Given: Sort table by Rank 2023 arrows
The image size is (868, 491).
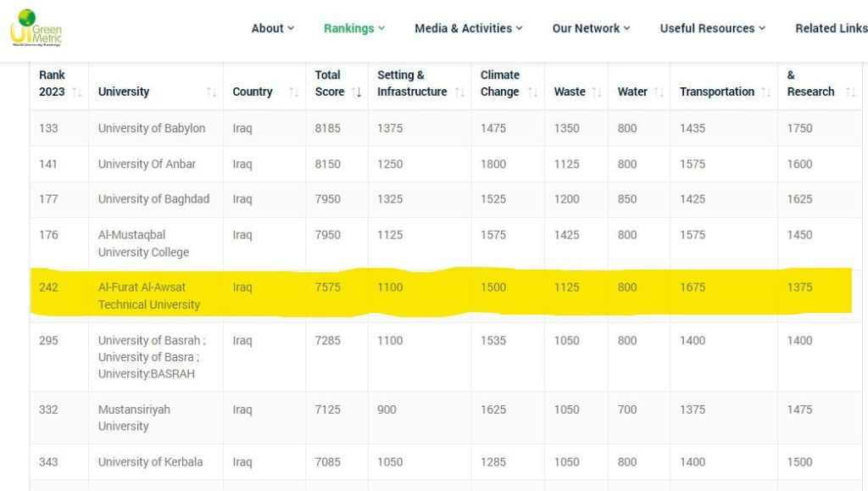Looking at the screenshot, I should pyautogui.click(x=77, y=92).
